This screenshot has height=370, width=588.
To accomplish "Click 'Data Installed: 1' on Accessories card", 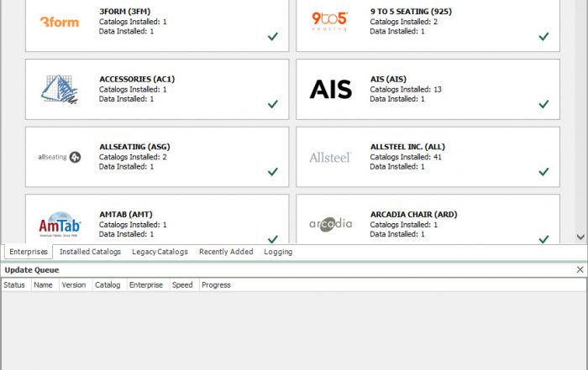I will coord(126,99).
